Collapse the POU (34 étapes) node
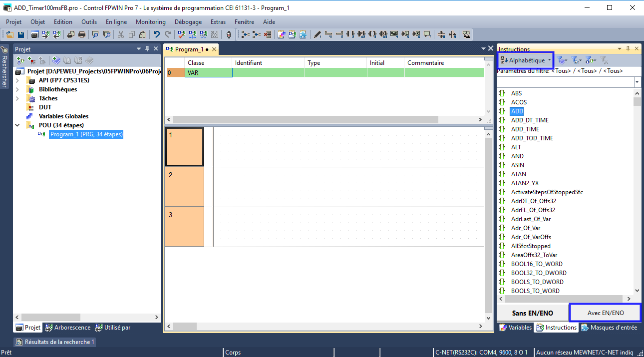644x357 pixels. [x=17, y=125]
